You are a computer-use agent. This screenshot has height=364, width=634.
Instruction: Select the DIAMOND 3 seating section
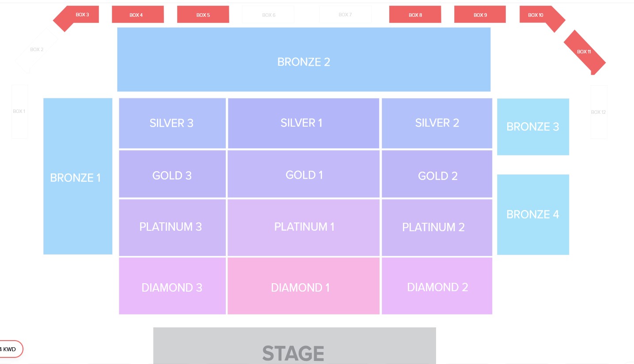(172, 287)
